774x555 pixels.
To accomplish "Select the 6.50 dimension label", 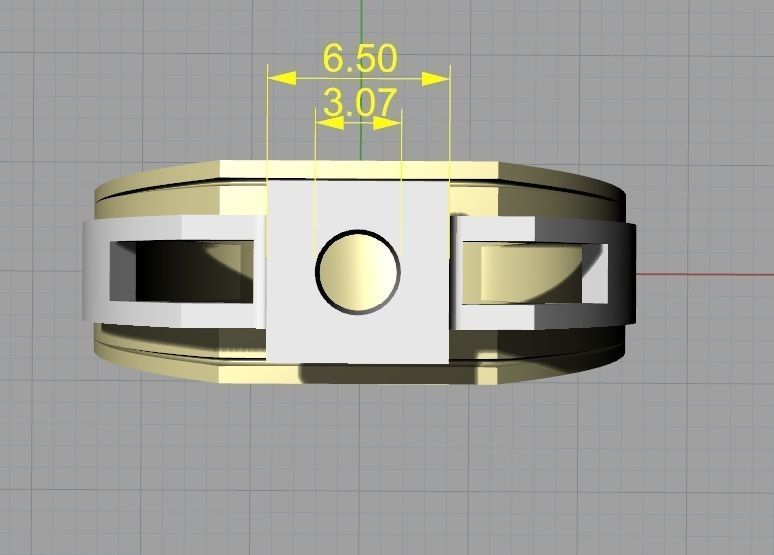I will pos(360,58).
